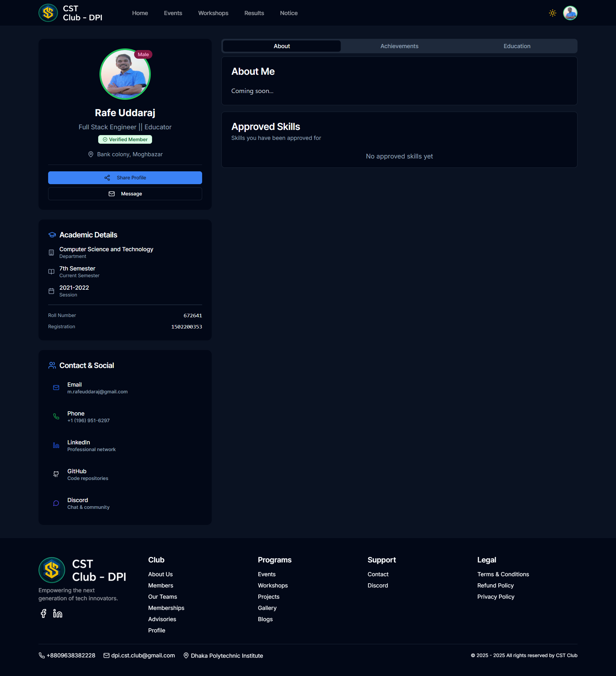The height and width of the screenshot is (676, 616).
Task: Select the About tab
Action: coord(282,46)
